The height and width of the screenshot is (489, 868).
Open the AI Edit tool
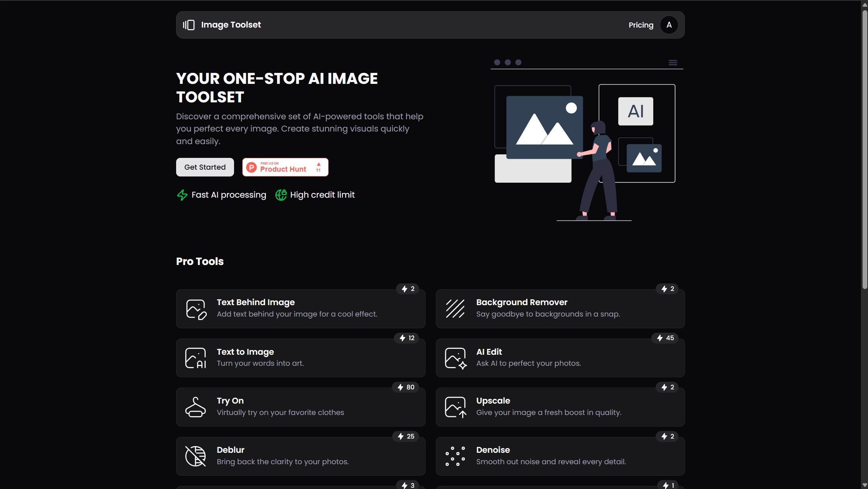coord(560,358)
